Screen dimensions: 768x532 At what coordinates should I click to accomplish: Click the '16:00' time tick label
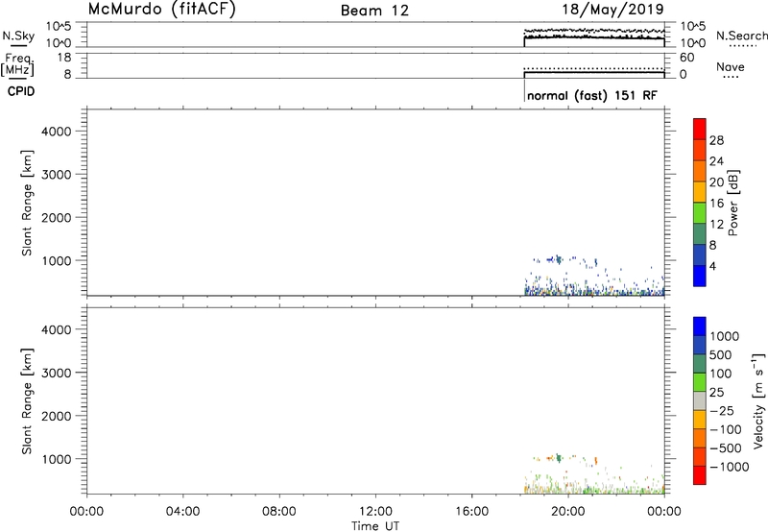471,512
